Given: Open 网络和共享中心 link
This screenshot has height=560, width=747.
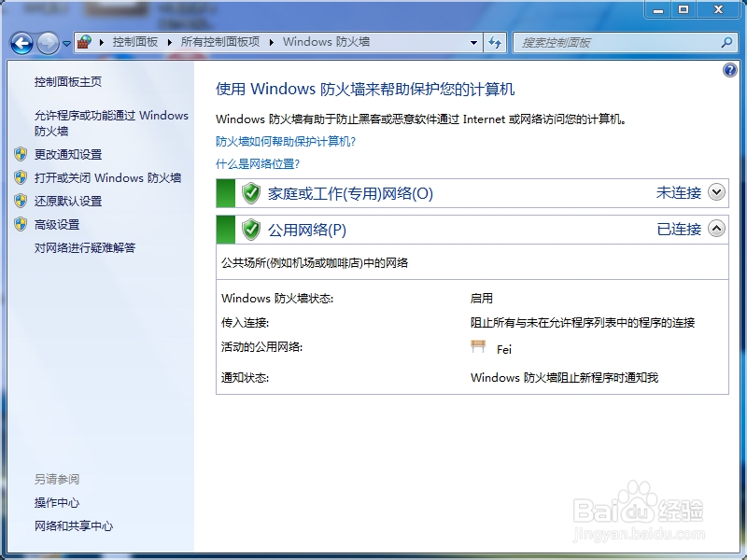Looking at the screenshot, I should pos(74,525).
